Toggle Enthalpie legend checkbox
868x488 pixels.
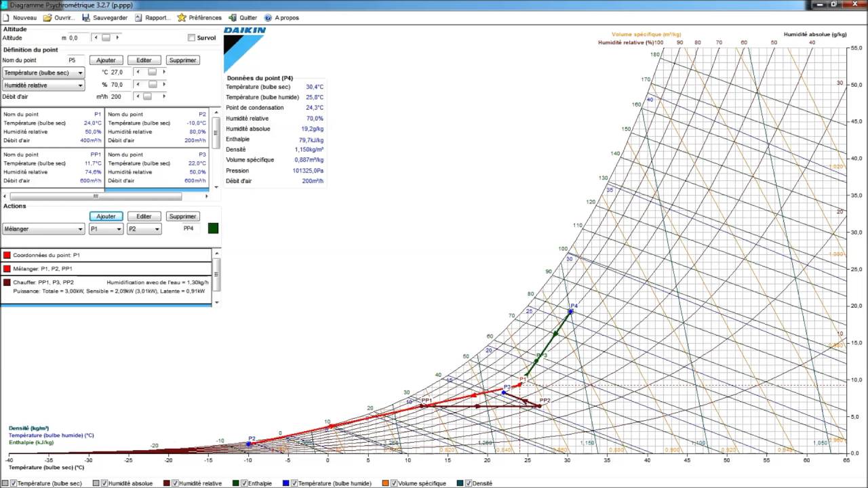(x=244, y=483)
